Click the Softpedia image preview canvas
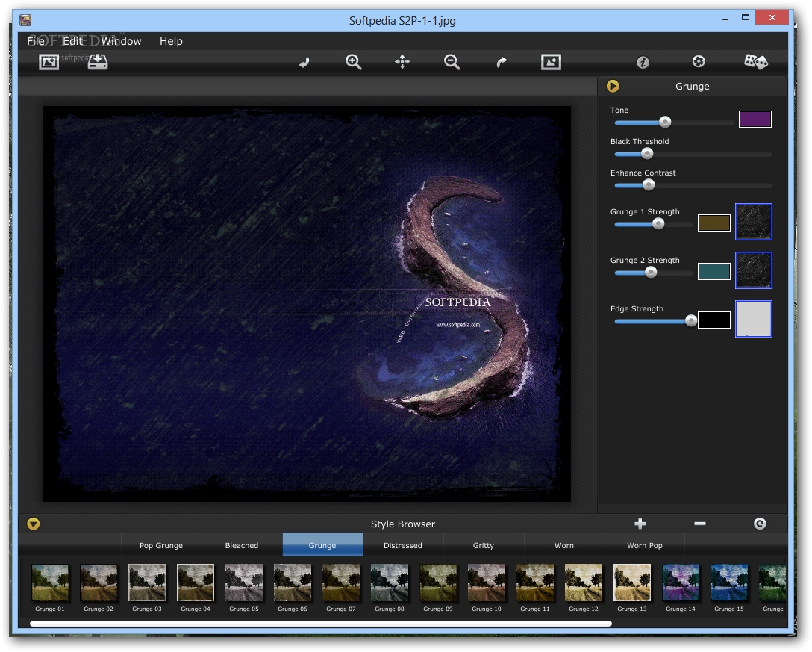Screen dimensions: 812x652 coord(307,304)
